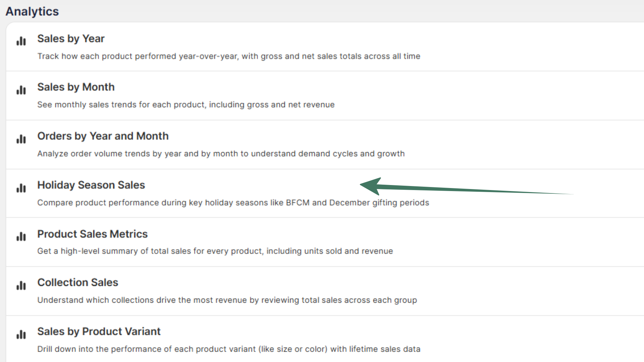Click the collections revenue description text
Viewport: 644px width, 362px height.
[x=227, y=300]
